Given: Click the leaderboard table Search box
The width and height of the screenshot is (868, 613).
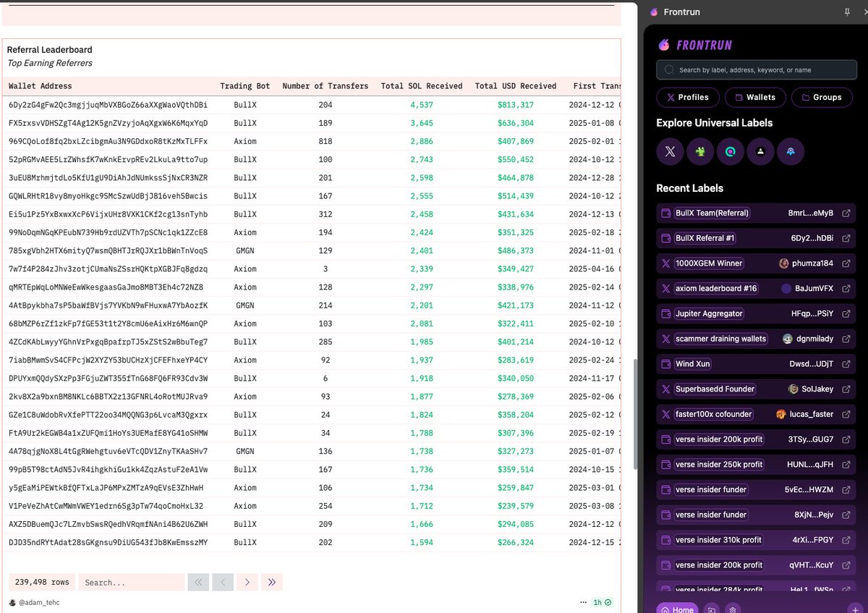Looking at the screenshot, I should click(131, 582).
